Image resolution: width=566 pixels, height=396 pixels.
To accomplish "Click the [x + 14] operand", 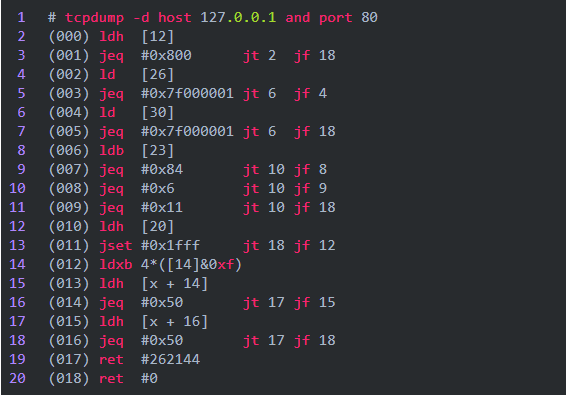I will click(175, 284).
